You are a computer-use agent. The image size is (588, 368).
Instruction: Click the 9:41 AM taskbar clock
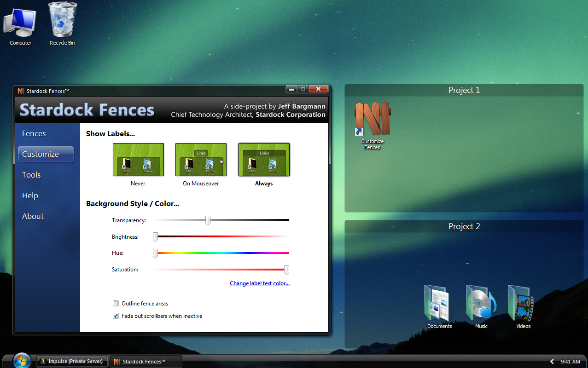coord(570,362)
